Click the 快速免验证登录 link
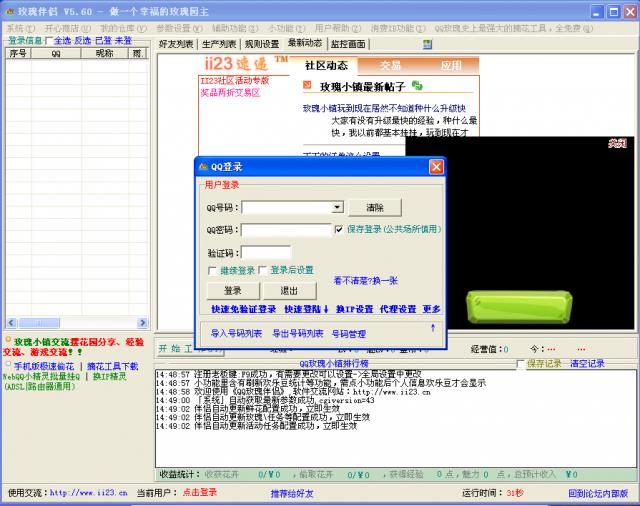The image size is (640, 506). coord(244,309)
